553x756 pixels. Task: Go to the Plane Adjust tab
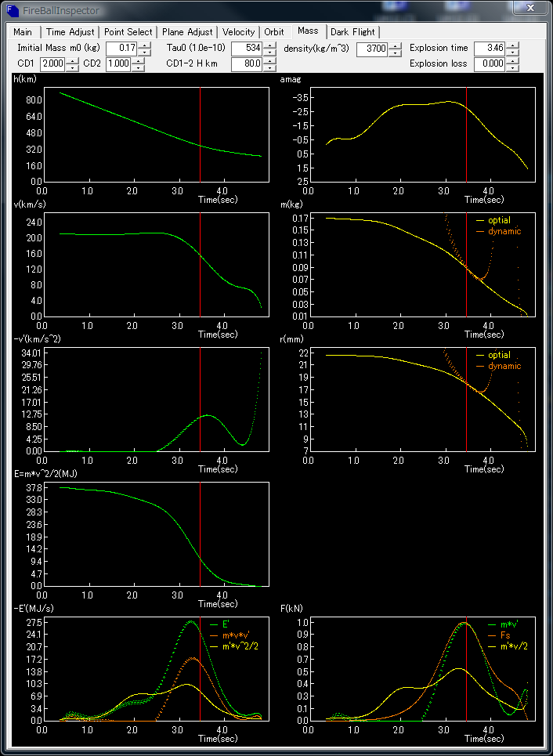[187, 32]
